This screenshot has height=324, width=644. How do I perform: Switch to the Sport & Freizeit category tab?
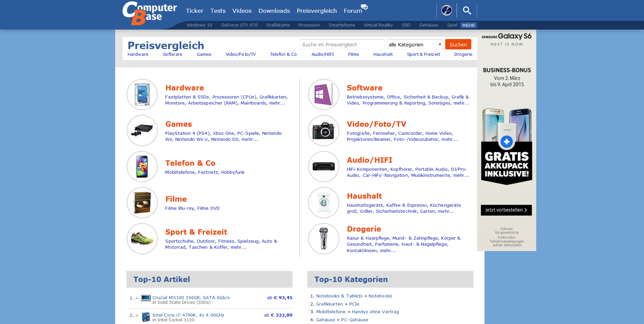(x=423, y=54)
